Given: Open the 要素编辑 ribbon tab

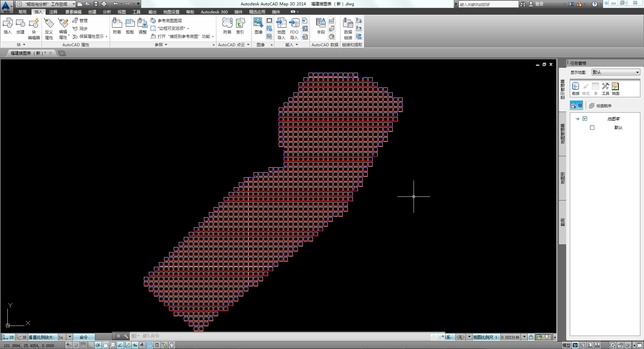Looking at the screenshot, I should [x=73, y=12].
